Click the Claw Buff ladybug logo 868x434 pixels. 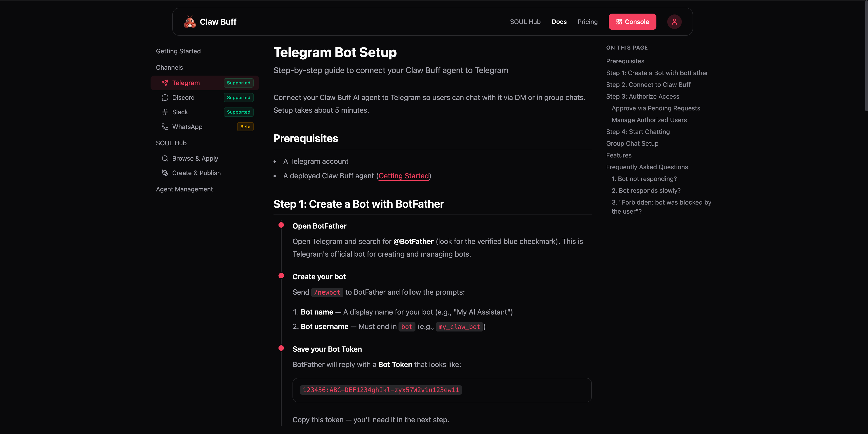click(190, 21)
